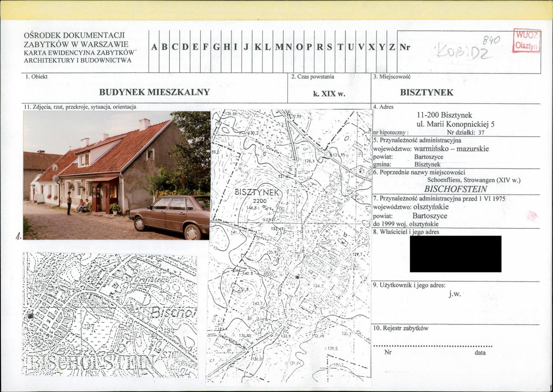Viewport: 553px width, 392px height.
Task: Select the letter S index cell
Action: pos(330,47)
